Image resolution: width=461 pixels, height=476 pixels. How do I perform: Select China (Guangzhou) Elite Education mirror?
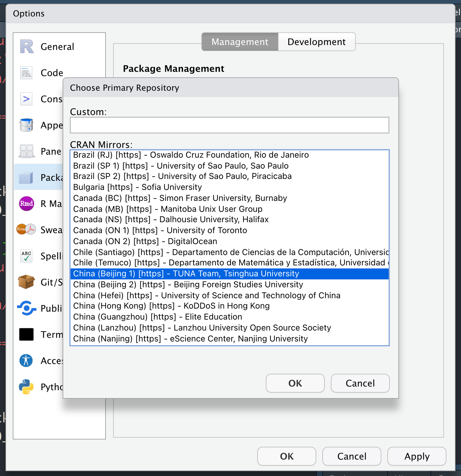click(230, 317)
